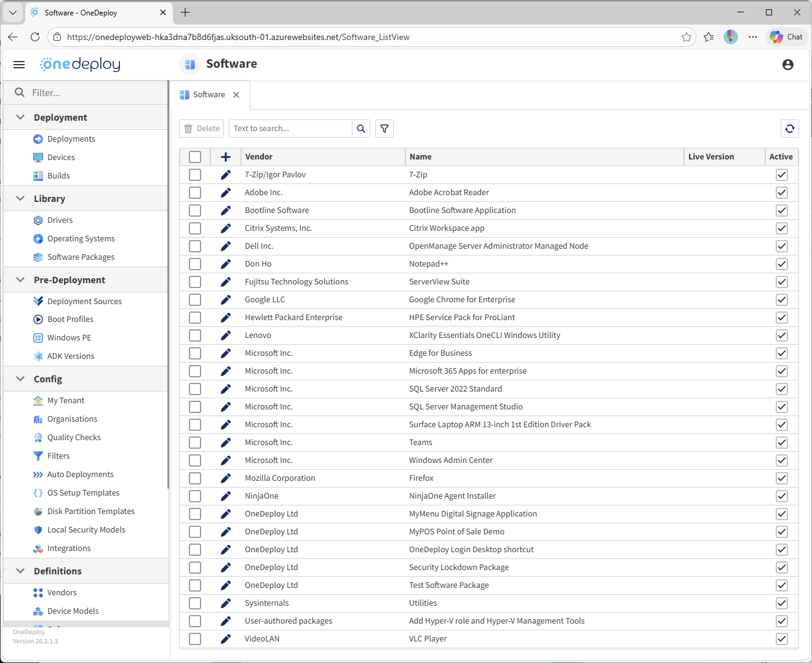Image resolution: width=812 pixels, height=663 pixels.
Task: Open the user account profile icon
Action: point(787,65)
